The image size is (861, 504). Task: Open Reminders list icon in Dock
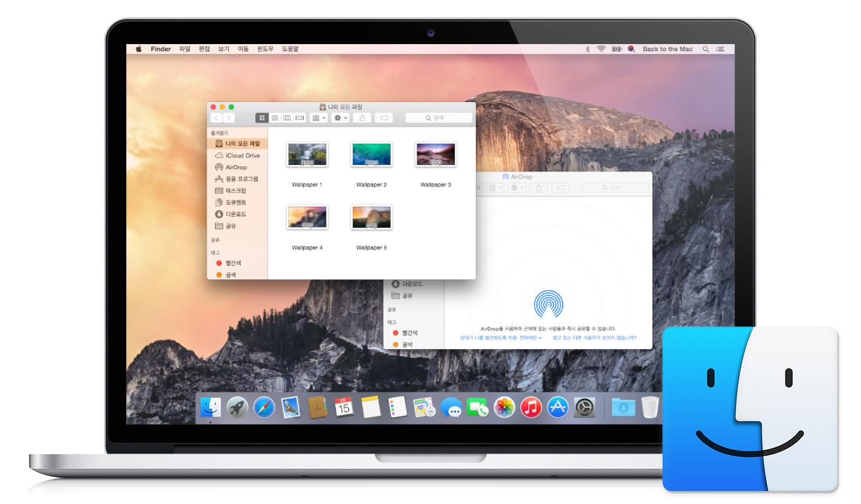398,408
